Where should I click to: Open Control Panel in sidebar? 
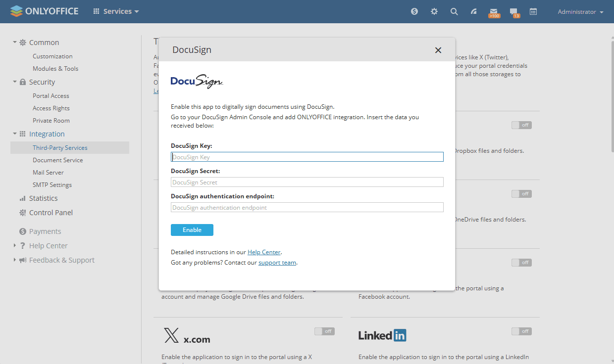[x=51, y=213]
